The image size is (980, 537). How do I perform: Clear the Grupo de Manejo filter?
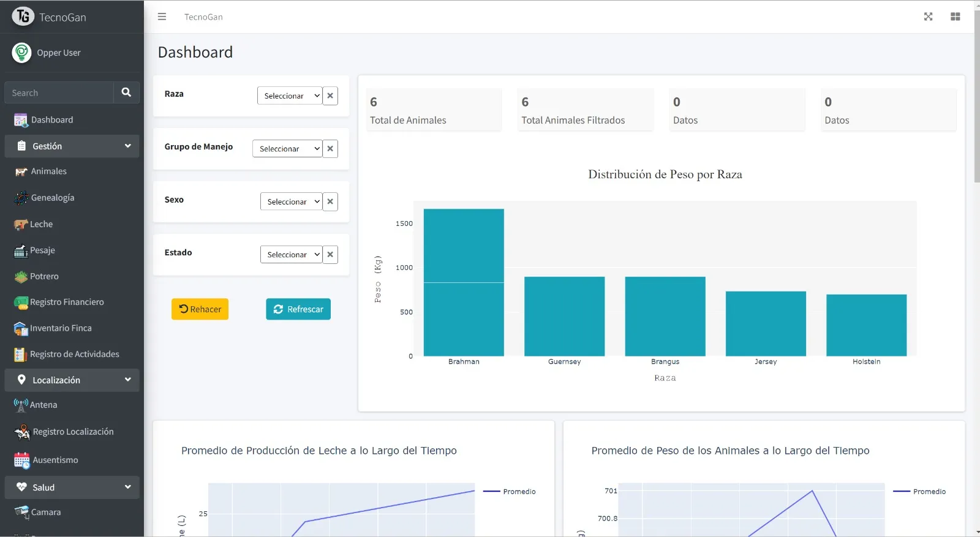point(330,148)
